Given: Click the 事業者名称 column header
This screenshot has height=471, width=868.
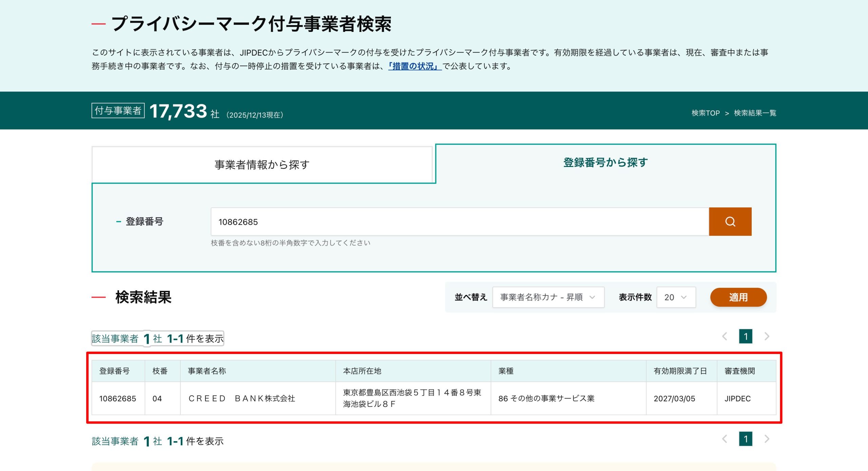Looking at the screenshot, I should pos(258,371).
